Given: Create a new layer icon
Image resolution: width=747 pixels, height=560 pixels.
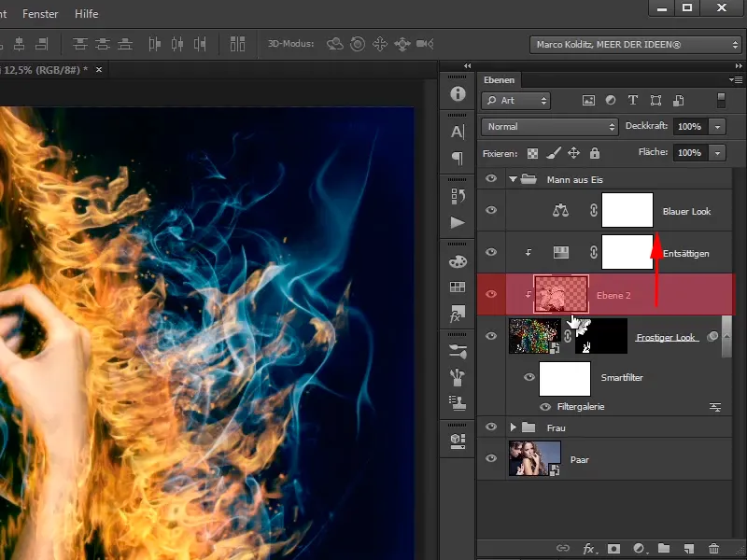Looking at the screenshot, I should tap(688, 549).
